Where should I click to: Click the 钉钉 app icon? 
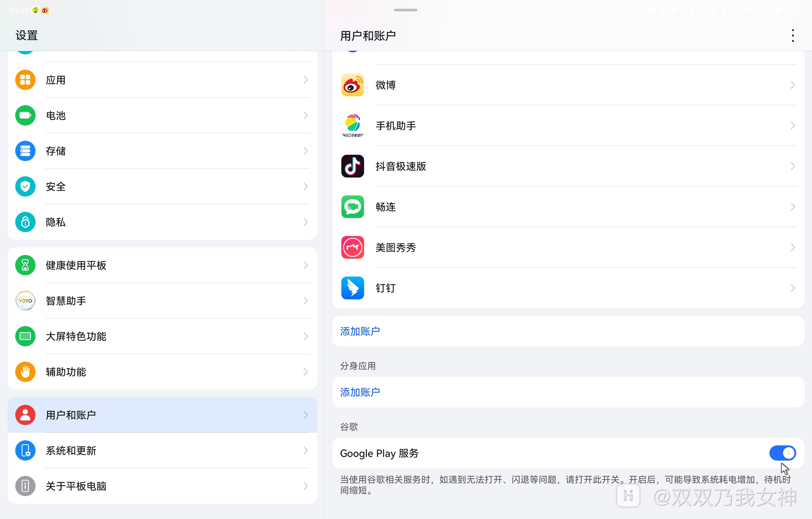(352, 288)
